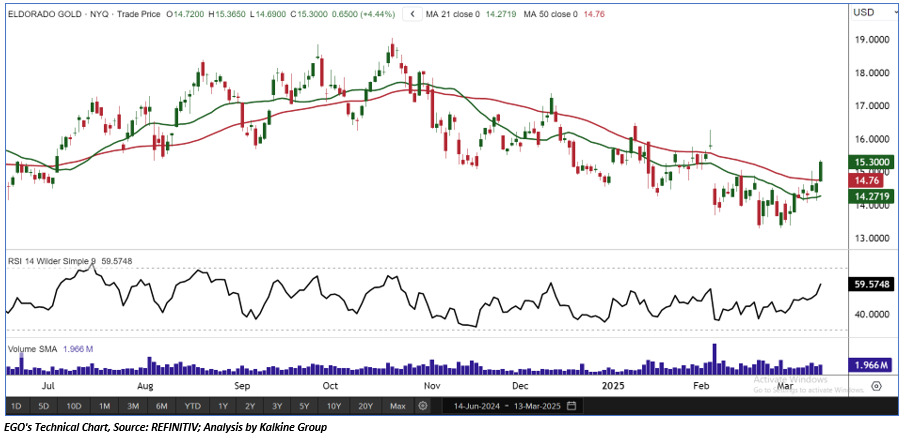Select the 3M time range
904x442 pixels.
(x=133, y=406)
